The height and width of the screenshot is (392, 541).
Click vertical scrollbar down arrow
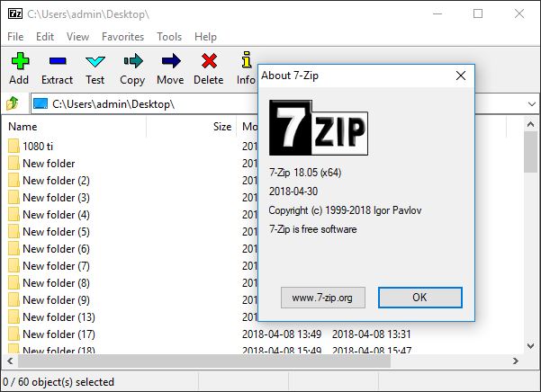pyautogui.click(x=531, y=345)
